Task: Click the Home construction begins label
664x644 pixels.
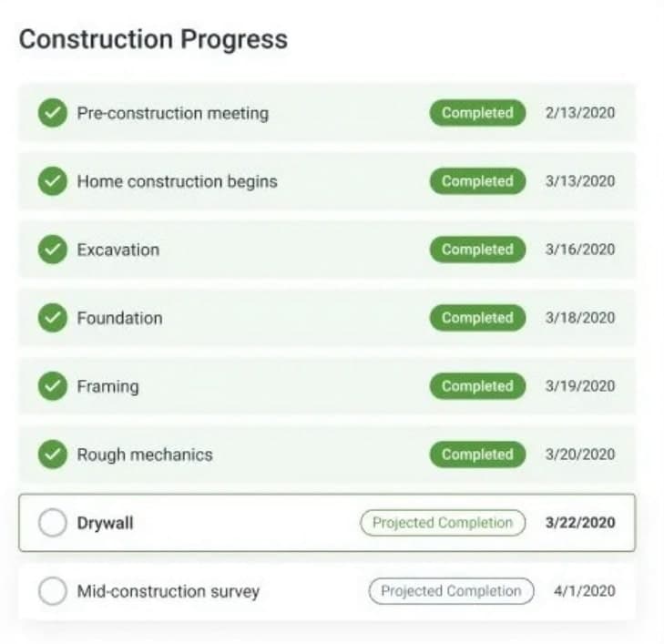Action: 177,181
